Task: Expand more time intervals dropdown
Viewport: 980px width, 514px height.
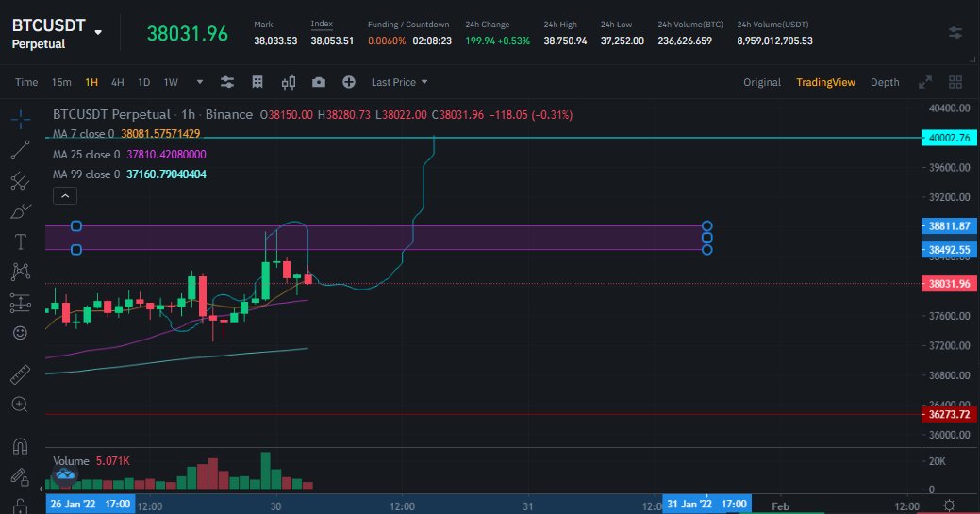Action: tap(199, 82)
